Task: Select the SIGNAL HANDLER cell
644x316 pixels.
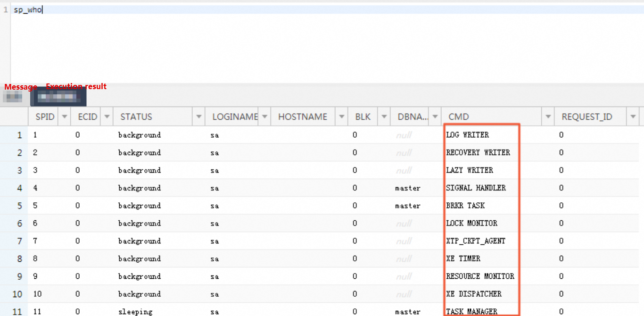Action: 498,188
